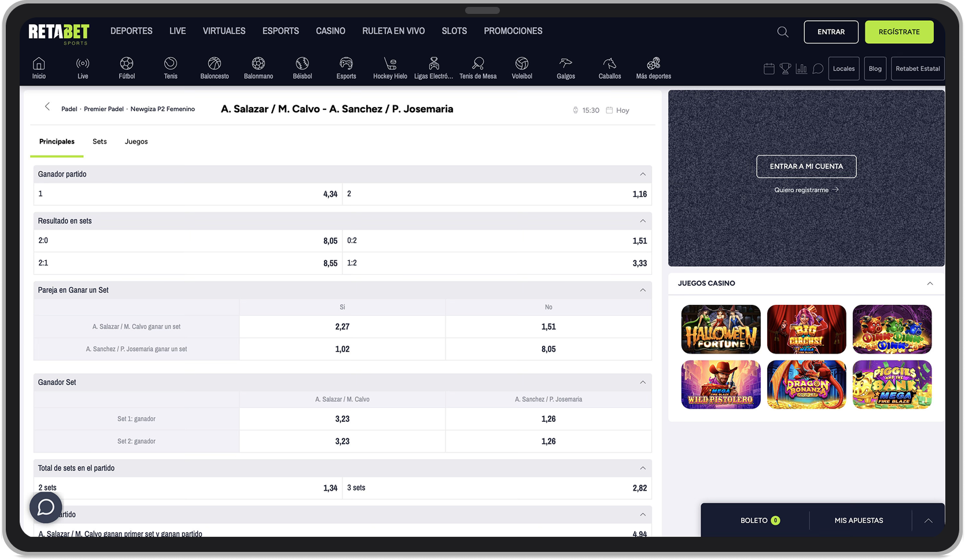Open the CASINO menu item

(x=330, y=31)
